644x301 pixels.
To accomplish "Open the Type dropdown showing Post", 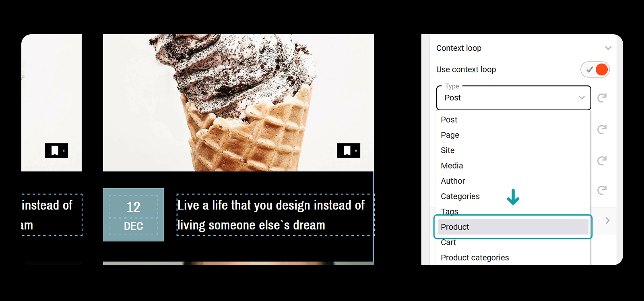I will click(x=514, y=98).
